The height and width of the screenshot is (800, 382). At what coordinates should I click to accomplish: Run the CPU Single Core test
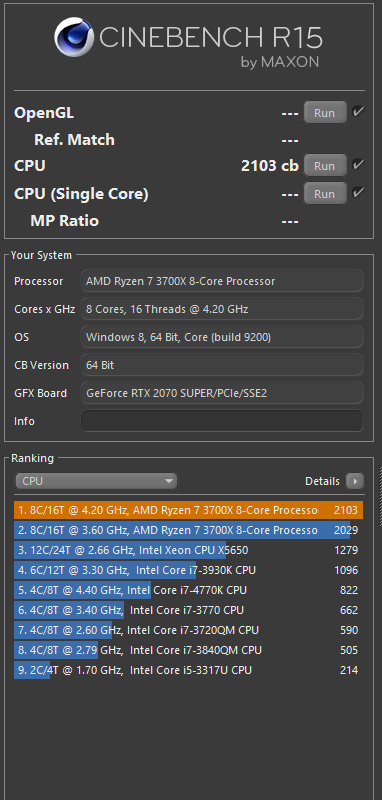325,194
